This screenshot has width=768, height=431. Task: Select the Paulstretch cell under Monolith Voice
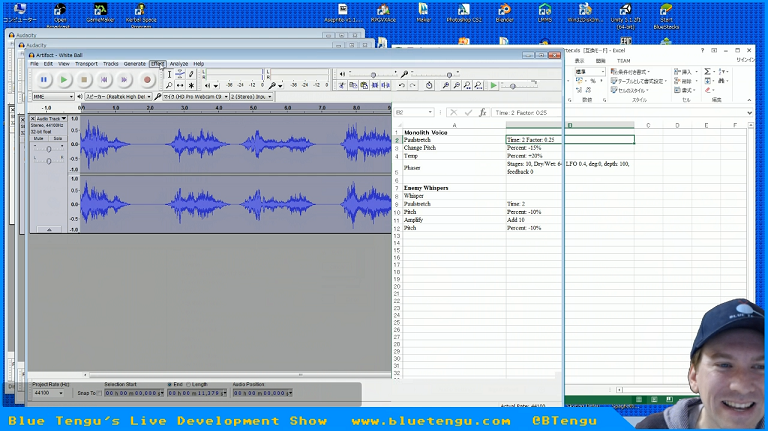454,140
